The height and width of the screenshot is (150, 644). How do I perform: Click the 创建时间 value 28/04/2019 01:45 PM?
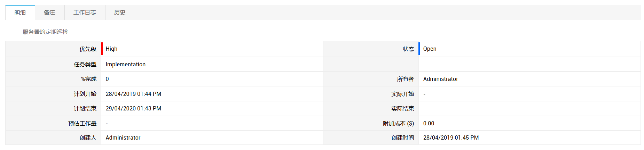click(451, 138)
